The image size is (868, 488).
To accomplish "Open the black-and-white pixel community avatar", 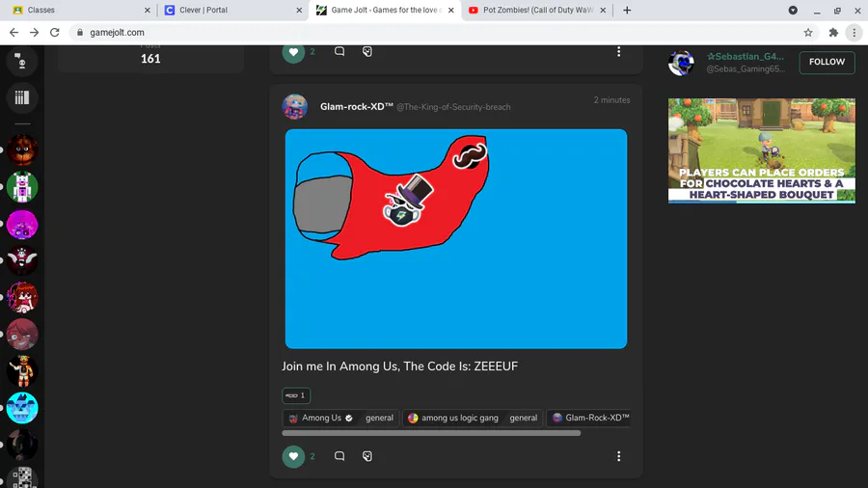I will pos(22,477).
